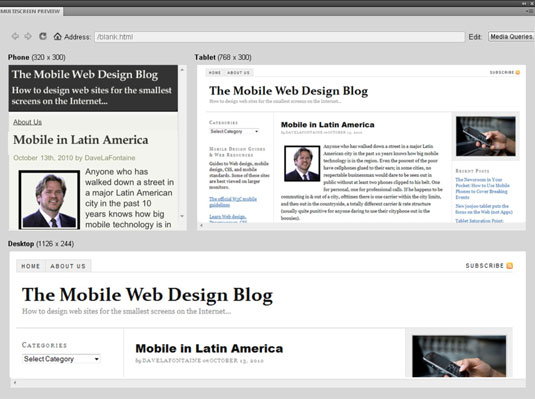The image size is (535, 399).
Task: Click Categories heading in Desktop preview
Action: 44,345
